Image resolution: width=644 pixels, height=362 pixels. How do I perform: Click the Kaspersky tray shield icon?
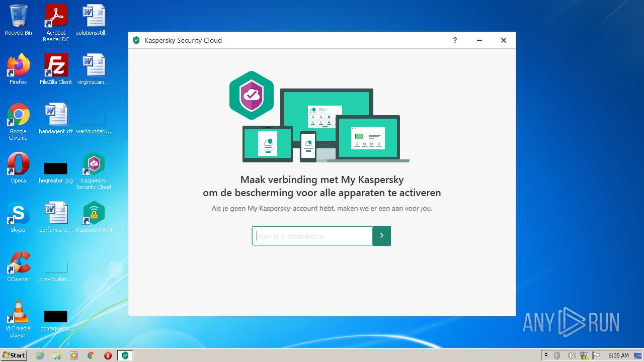click(x=557, y=355)
